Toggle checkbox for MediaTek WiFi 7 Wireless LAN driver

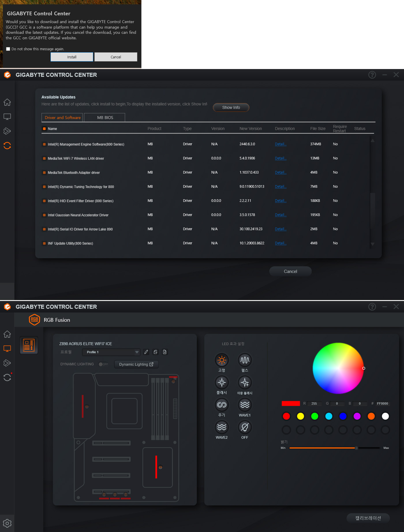tap(44, 158)
